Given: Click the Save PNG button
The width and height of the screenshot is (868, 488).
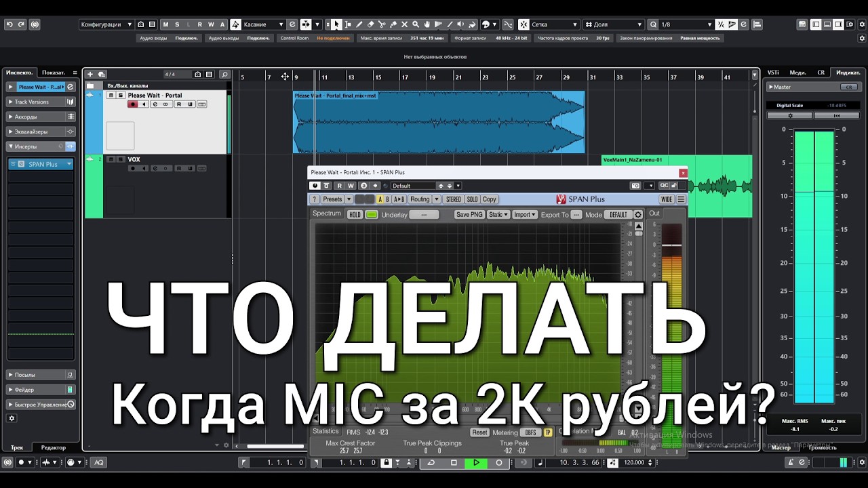Looking at the screenshot, I should coord(469,215).
